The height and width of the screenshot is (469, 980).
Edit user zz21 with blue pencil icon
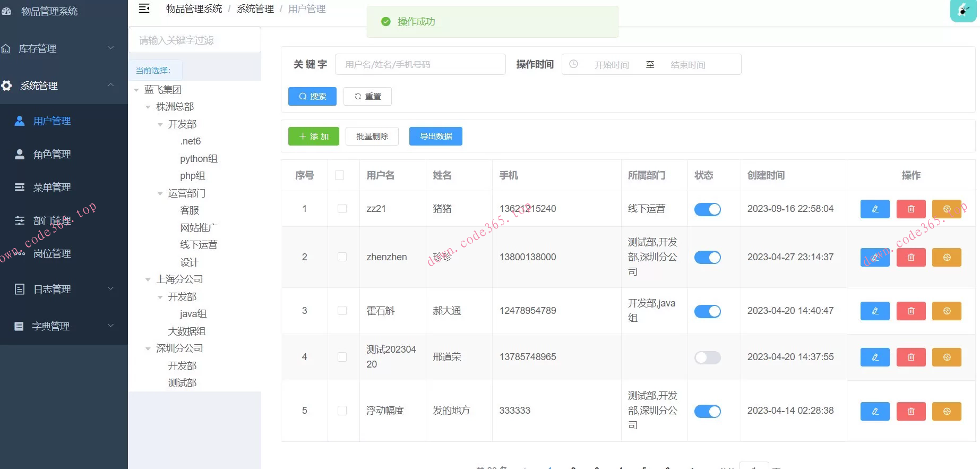click(875, 209)
